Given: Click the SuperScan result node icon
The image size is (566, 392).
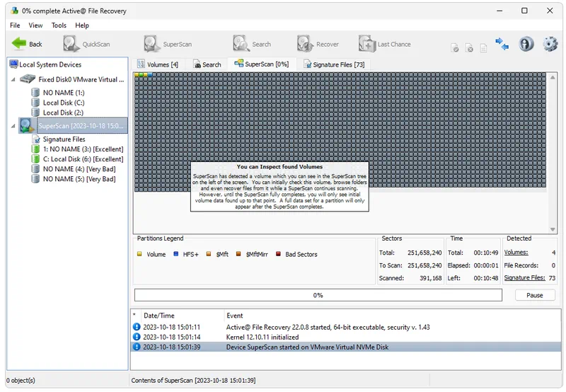Looking at the screenshot, I should click(x=27, y=126).
